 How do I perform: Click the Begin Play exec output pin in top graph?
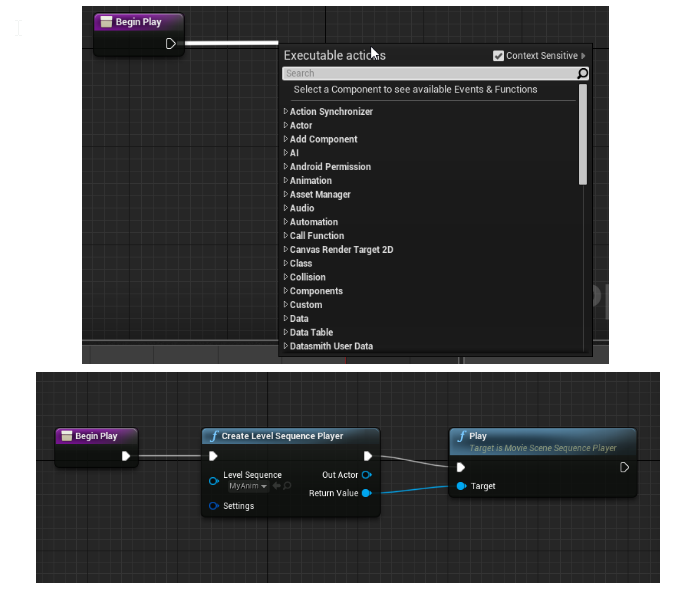tap(171, 43)
